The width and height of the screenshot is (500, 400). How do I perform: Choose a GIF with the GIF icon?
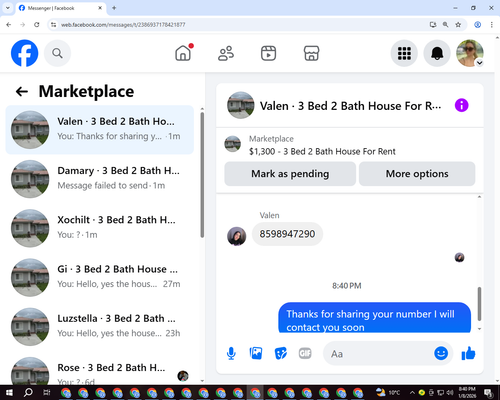tap(305, 353)
